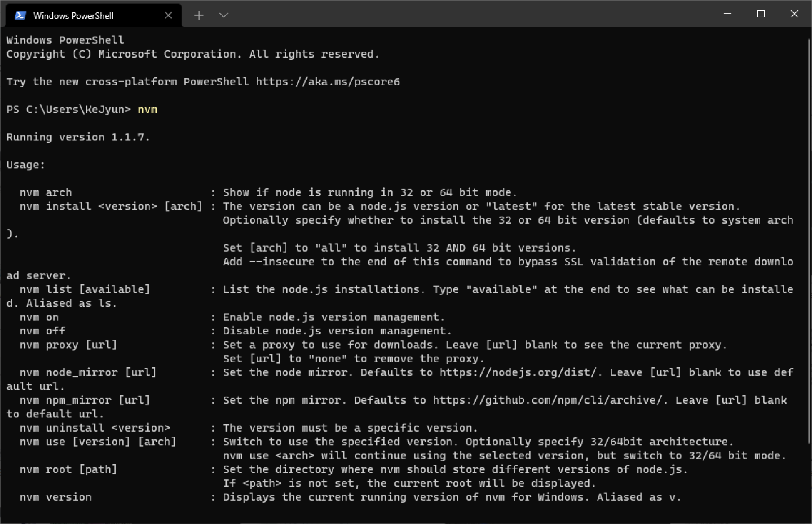
Task: Click the nvm list [available] entry
Action: pos(85,289)
